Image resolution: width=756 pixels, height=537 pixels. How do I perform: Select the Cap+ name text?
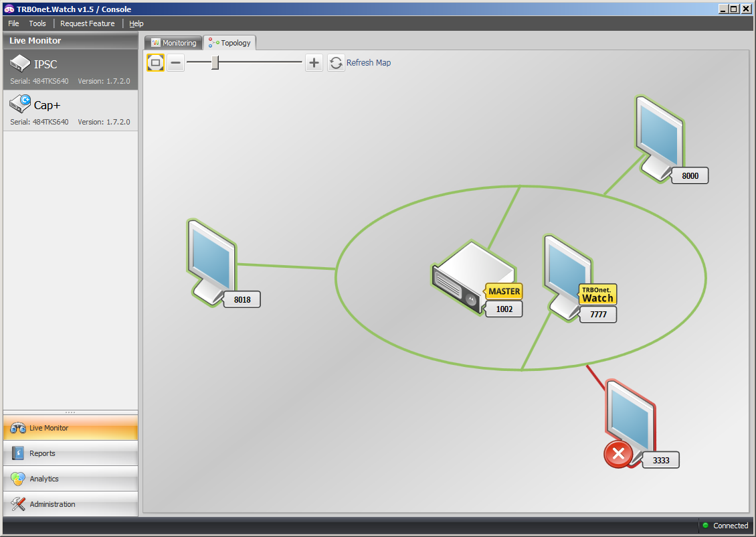pos(48,105)
